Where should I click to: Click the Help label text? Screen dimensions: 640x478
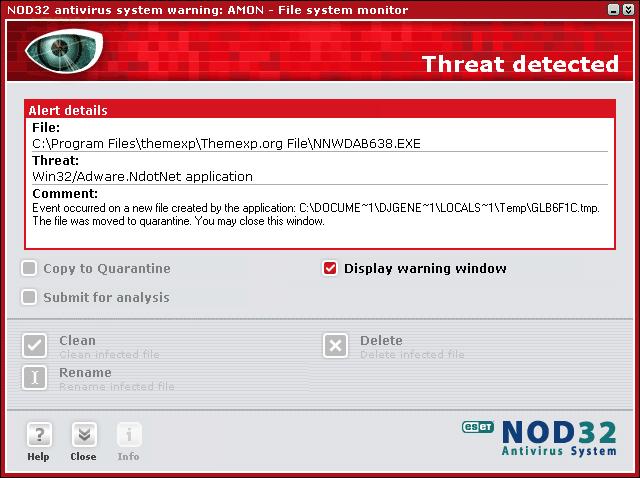tap(38, 456)
